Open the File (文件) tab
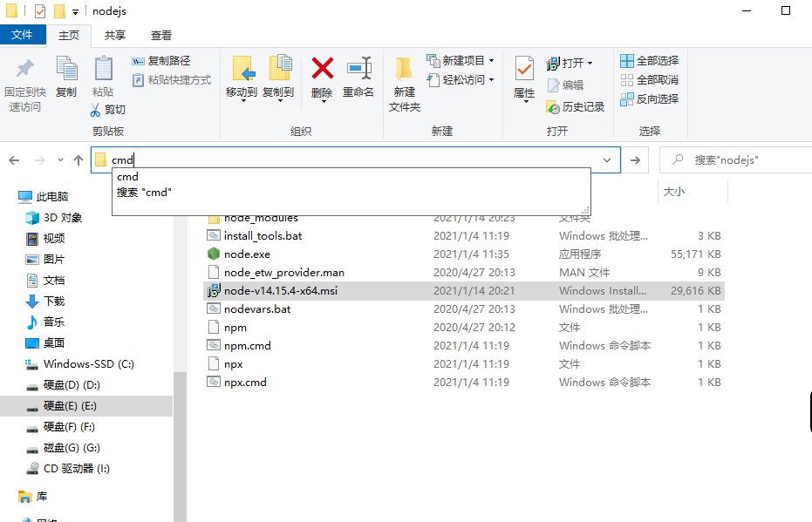Viewport: 812px width, 522px height. [x=23, y=35]
